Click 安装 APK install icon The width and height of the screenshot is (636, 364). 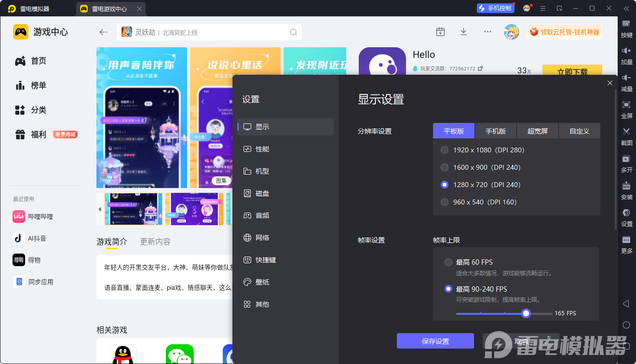(x=626, y=186)
